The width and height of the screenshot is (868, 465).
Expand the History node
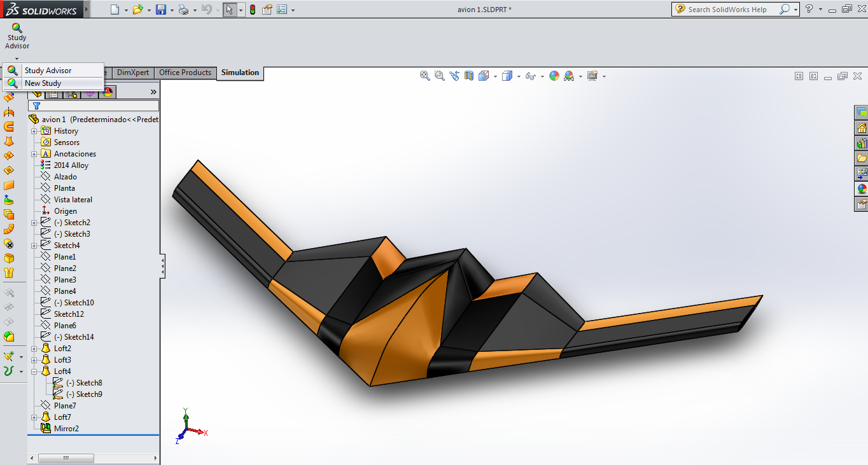coord(34,131)
